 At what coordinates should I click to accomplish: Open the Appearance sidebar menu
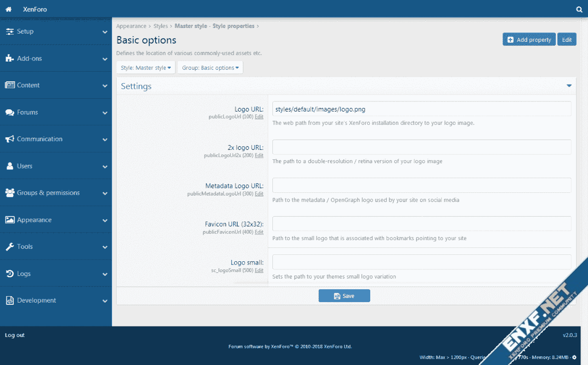tap(34, 220)
